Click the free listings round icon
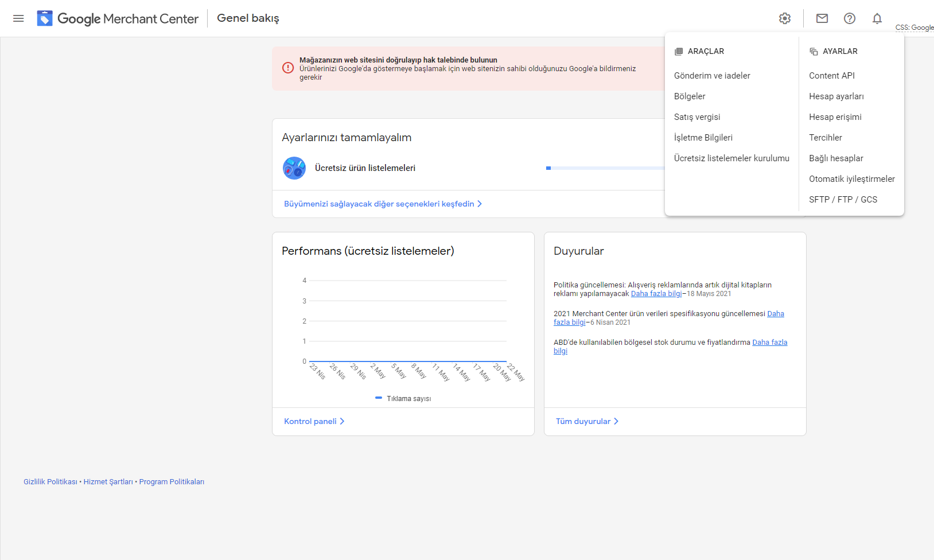 pos(294,168)
